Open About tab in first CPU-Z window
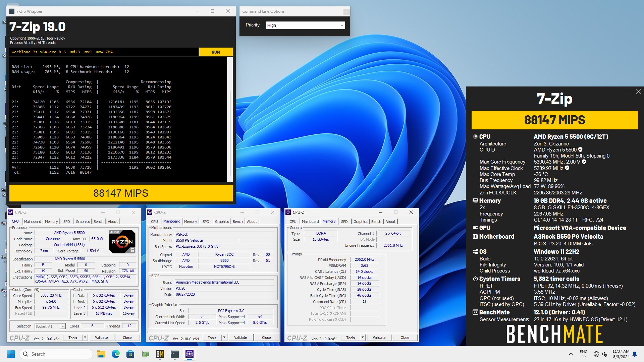The width and height of the screenshot is (644, 362). [x=113, y=222]
